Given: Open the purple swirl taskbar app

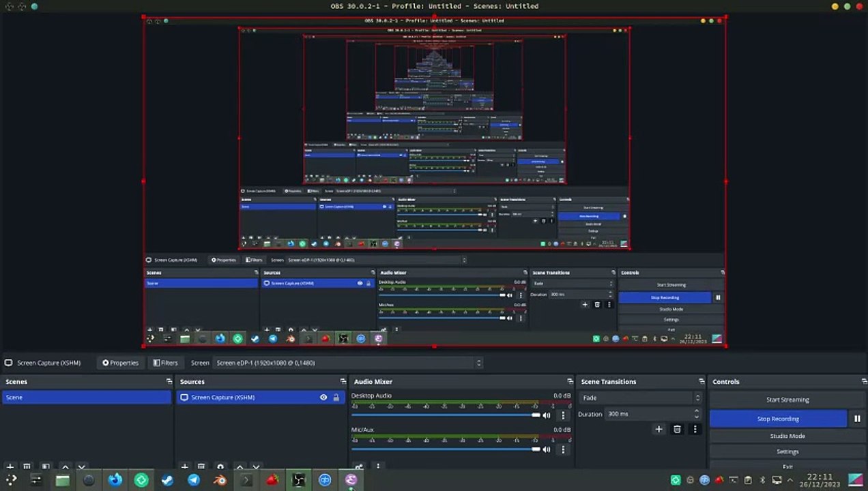Looking at the screenshot, I should click(x=351, y=480).
